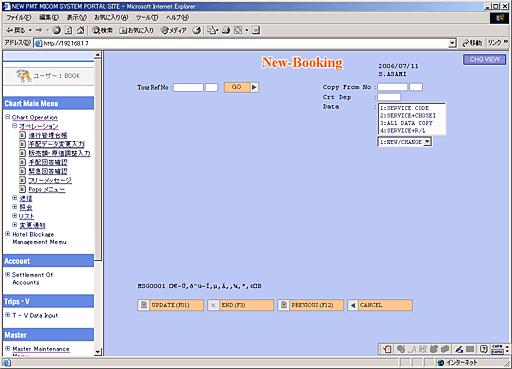
Task: Open the 緊急回答確認 link
Action: point(48,171)
